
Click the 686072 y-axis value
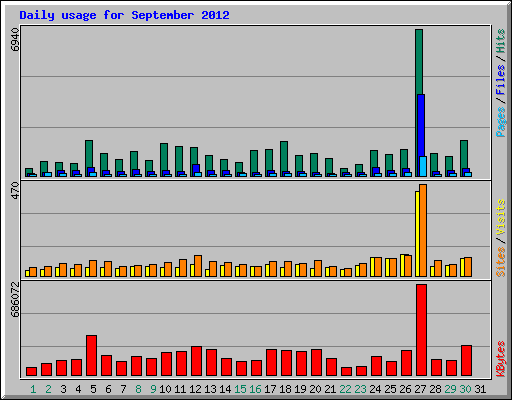pos(15,300)
